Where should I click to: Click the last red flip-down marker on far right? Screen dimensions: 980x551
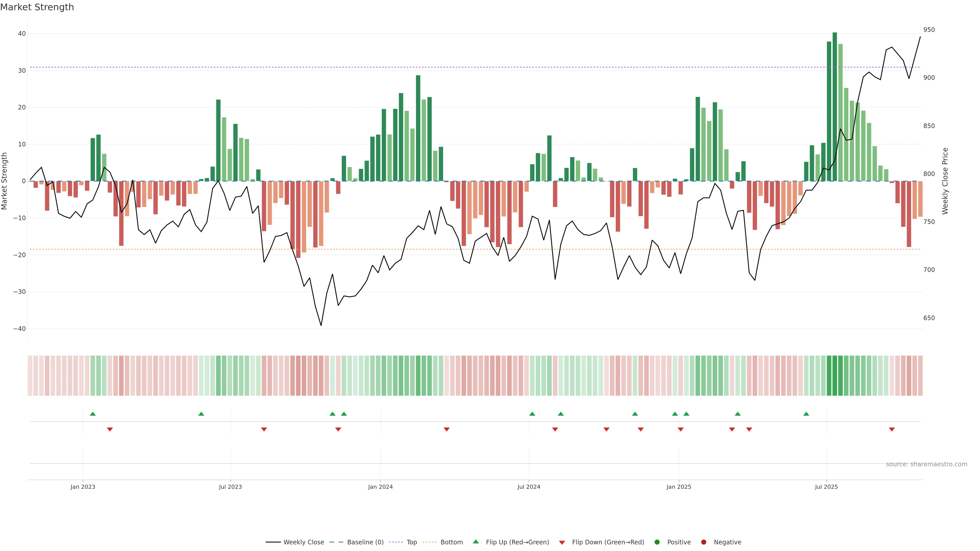[x=892, y=429]
